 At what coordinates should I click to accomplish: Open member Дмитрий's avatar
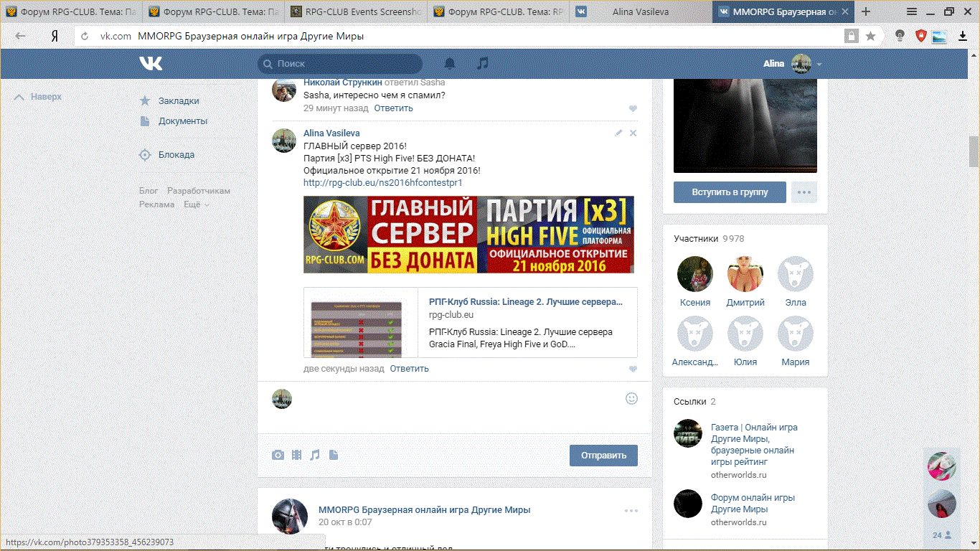click(x=745, y=274)
